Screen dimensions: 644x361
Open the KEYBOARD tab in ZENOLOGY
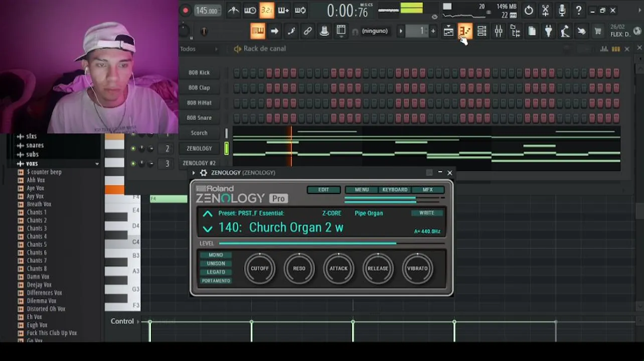pos(395,190)
